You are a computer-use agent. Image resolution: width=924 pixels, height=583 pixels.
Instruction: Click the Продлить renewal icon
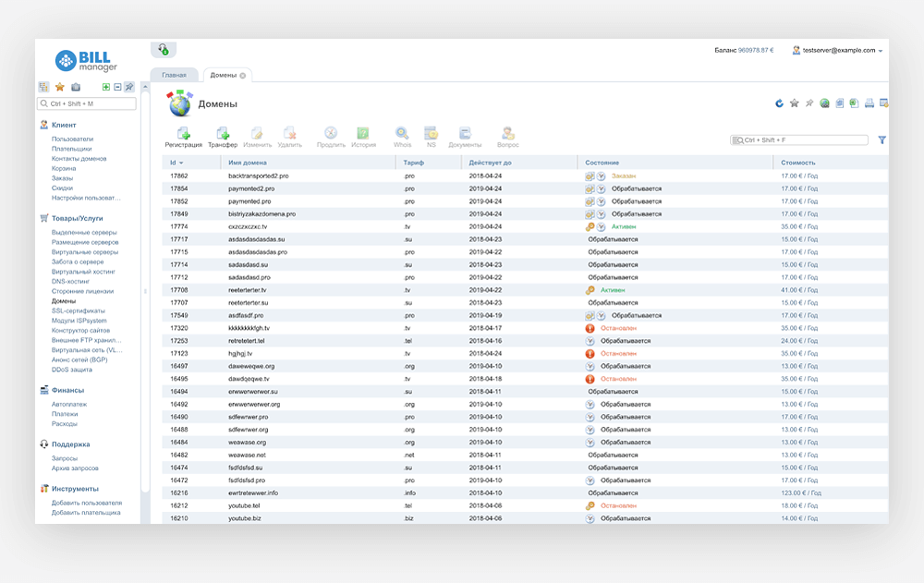tap(330, 134)
